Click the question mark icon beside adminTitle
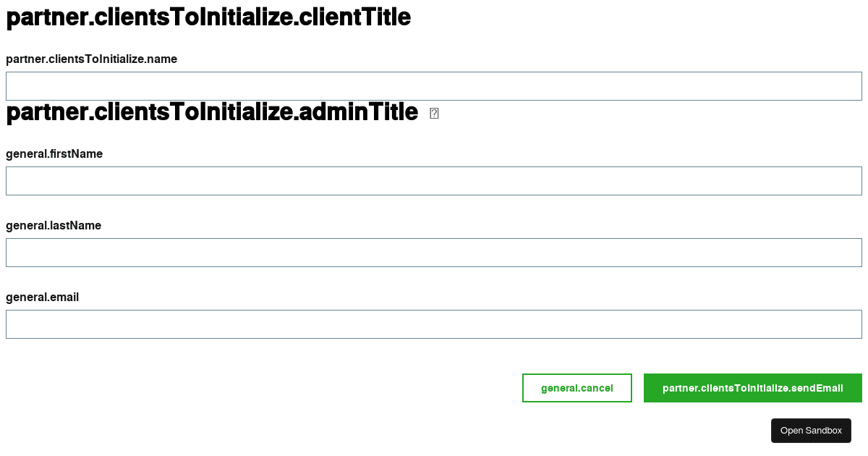The height and width of the screenshot is (456, 868). click(x=434, y=113)
